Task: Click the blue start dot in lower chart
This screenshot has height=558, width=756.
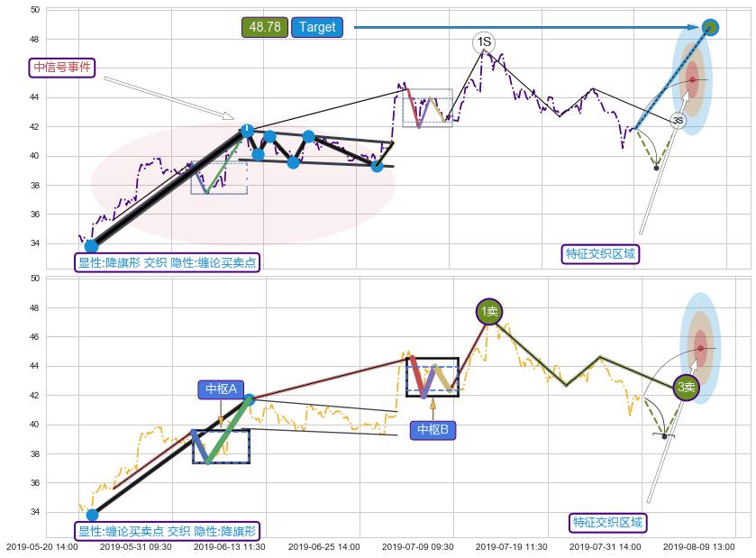Action: [92, 515]
